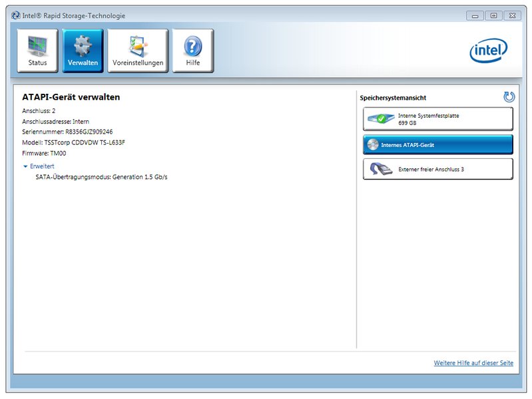Open the Voreinstellungen tab

(138, 51)
